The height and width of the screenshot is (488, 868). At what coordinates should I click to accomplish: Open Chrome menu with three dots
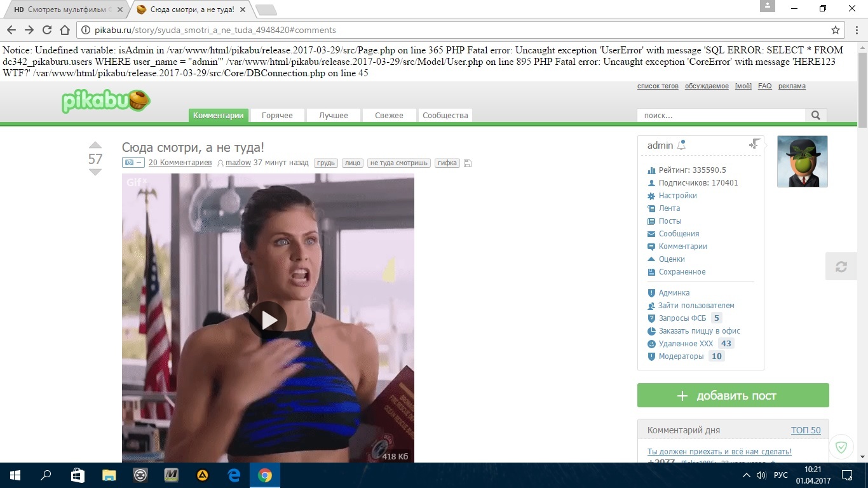tap(857, 30)
